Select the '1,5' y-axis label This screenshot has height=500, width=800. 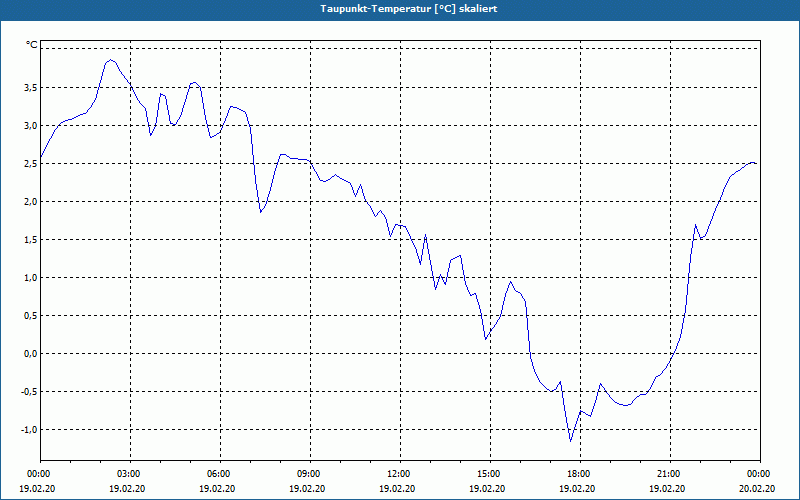[30, 240]
